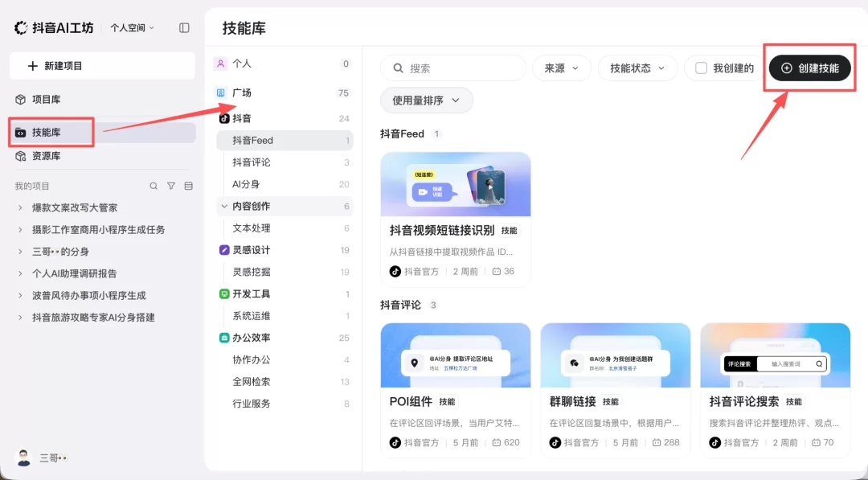Viewport: 868px width, 480px height.
Task: Click the 抖音官方 icon on POI组件 card
Action: (395, 442)
